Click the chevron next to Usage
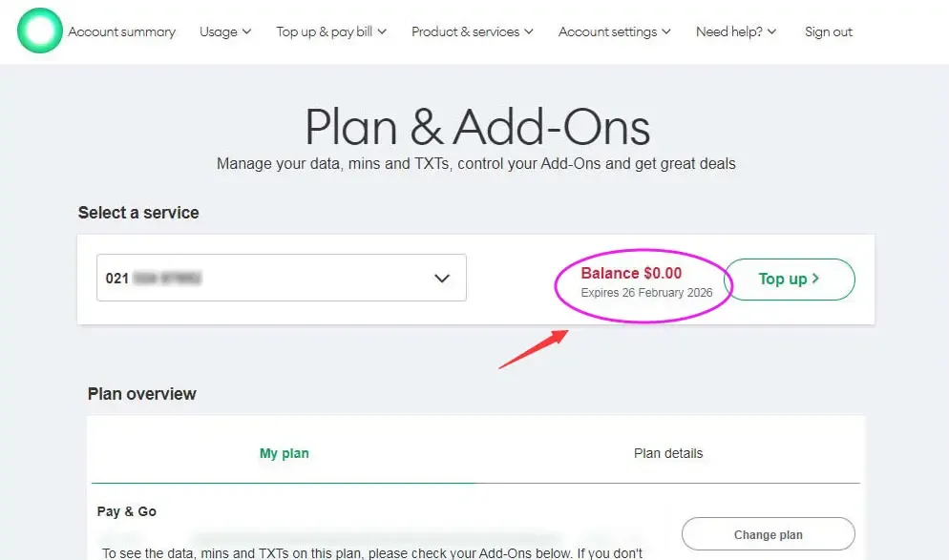The height and width of the screenshot is (560, 949). pos(246,31)
